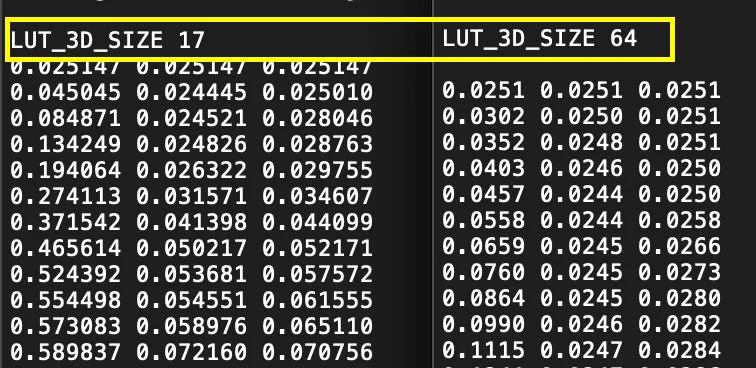Click the value 0.371542
This screenshot has width=756, height=368.
66,222
